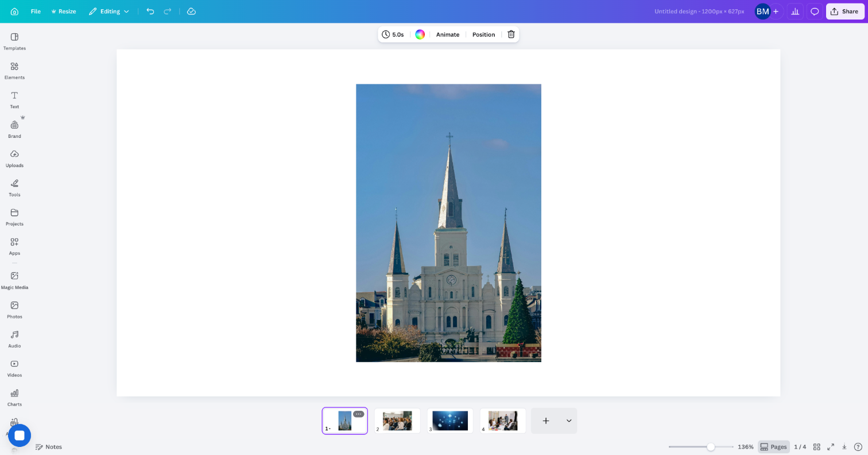Click the Share button
This screenshot has width=868, height=455.
pyautogui.click(x=844, y=11)
